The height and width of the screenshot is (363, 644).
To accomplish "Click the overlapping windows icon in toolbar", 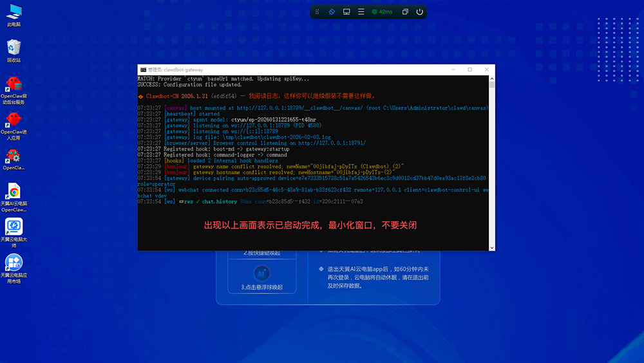I will (x=405, y=12).
